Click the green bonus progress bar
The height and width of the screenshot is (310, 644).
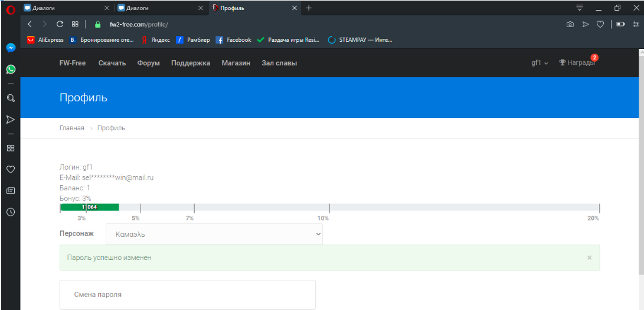click(x=90, y=207)
